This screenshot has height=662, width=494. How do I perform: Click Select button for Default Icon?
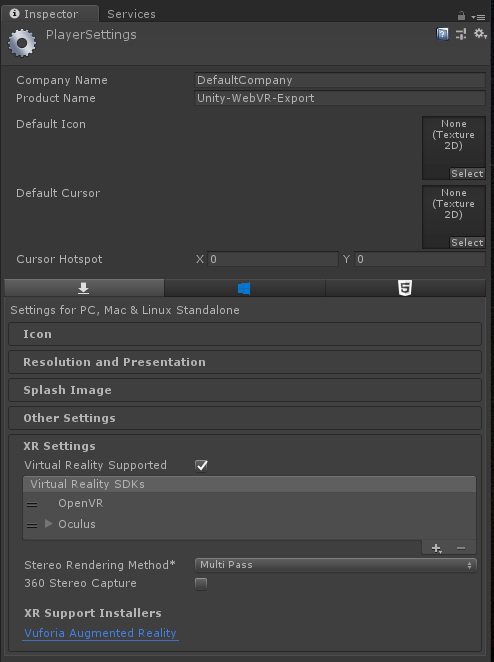pyautogui.click(x=467, y=174)
